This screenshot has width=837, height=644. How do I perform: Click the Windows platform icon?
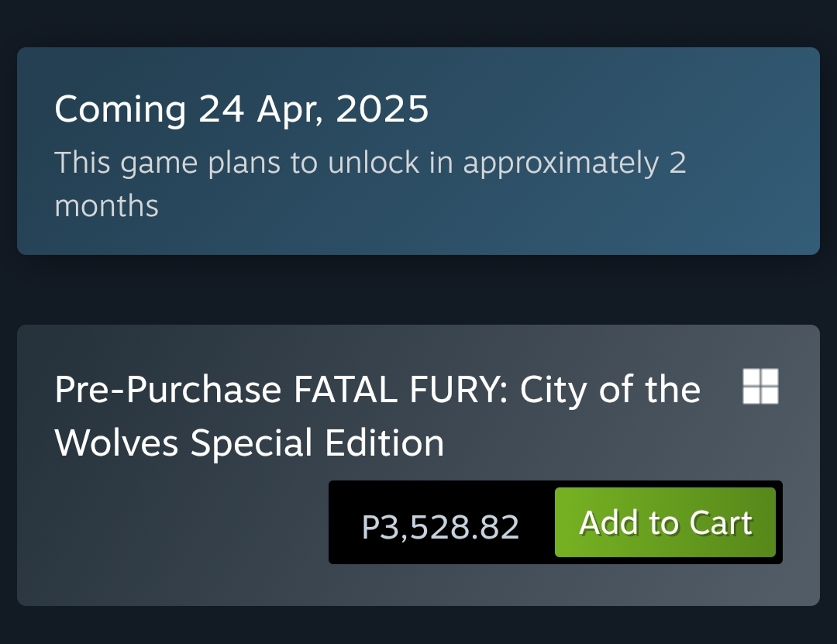click(x=760, y=387)
